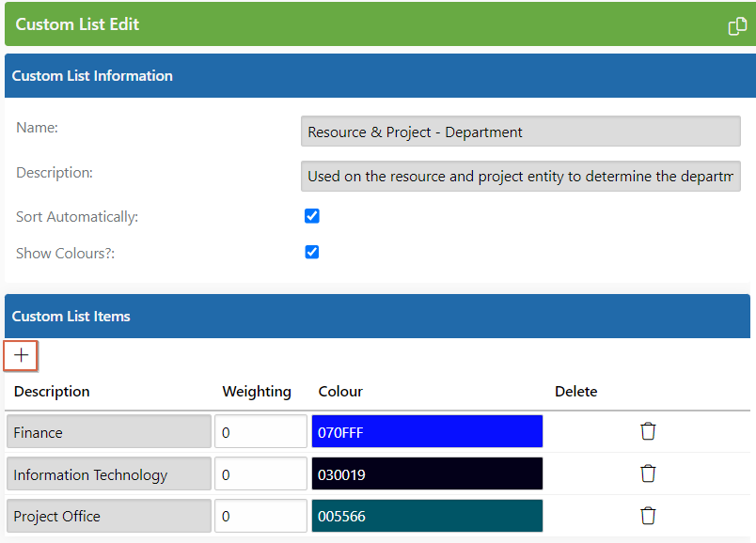Select the Project Office description field

point(109,516)
